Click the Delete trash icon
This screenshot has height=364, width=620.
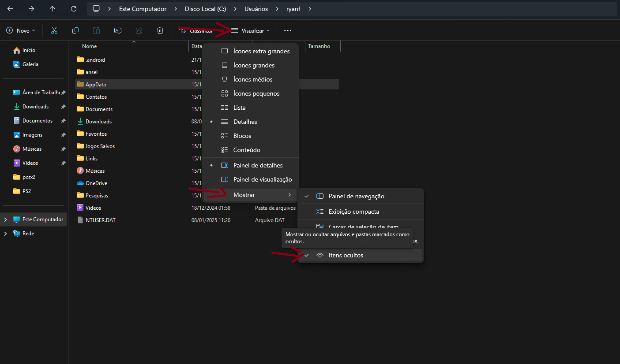pyautogui.click(x=160, y=30)
